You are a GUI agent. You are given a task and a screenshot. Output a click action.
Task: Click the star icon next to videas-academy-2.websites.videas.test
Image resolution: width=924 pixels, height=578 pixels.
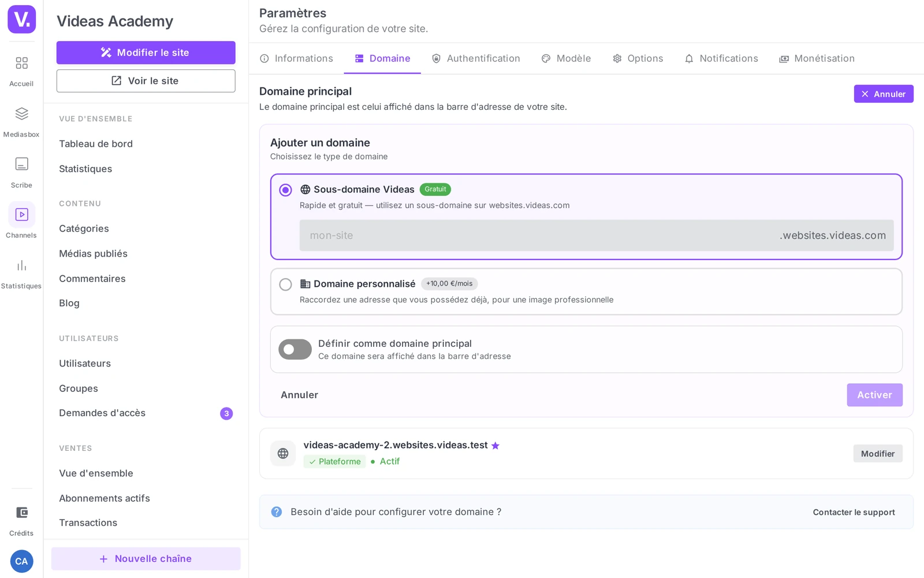pos(495,446)
